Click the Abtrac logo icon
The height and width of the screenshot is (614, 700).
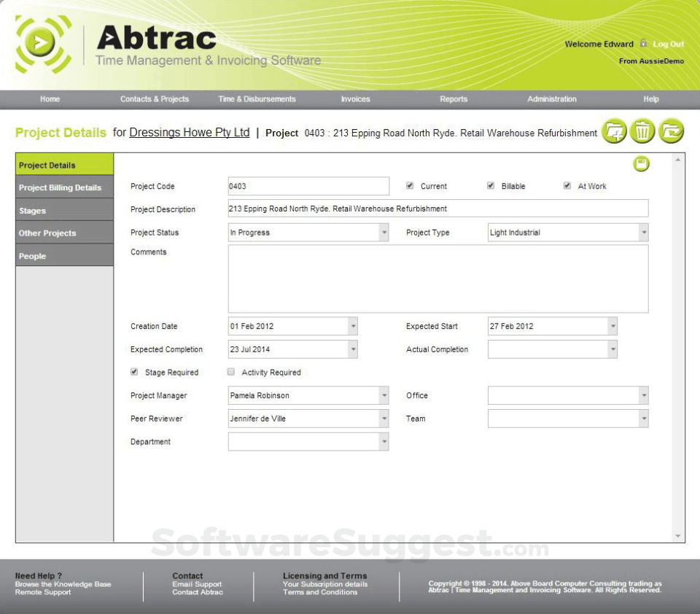tap(43, 44)
